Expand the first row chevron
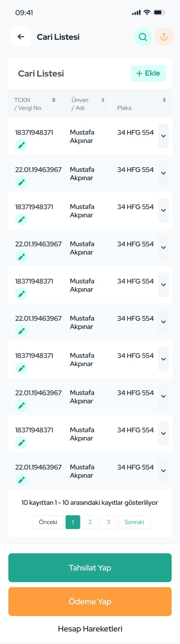180x644 pixels. tap(164, 136)
